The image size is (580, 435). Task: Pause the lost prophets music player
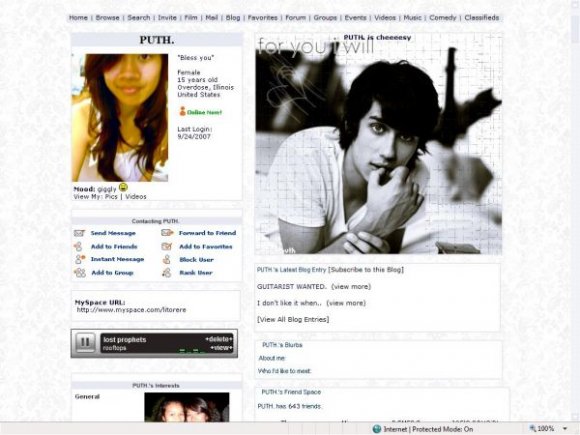85,343
